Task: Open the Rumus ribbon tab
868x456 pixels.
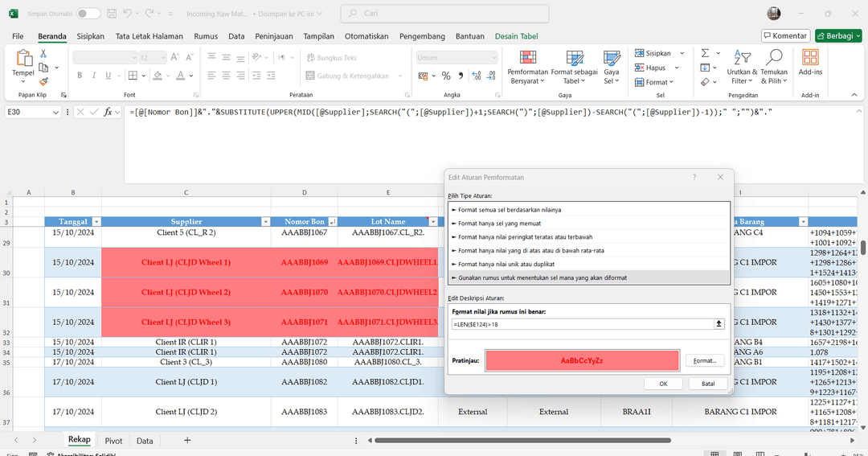Action: coord(206,36)
